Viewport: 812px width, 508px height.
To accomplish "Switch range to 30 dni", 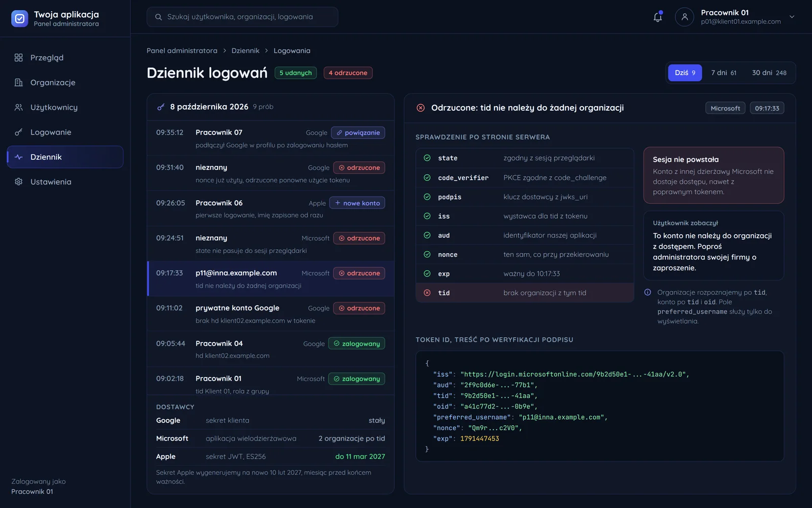I will click(769, 73).
